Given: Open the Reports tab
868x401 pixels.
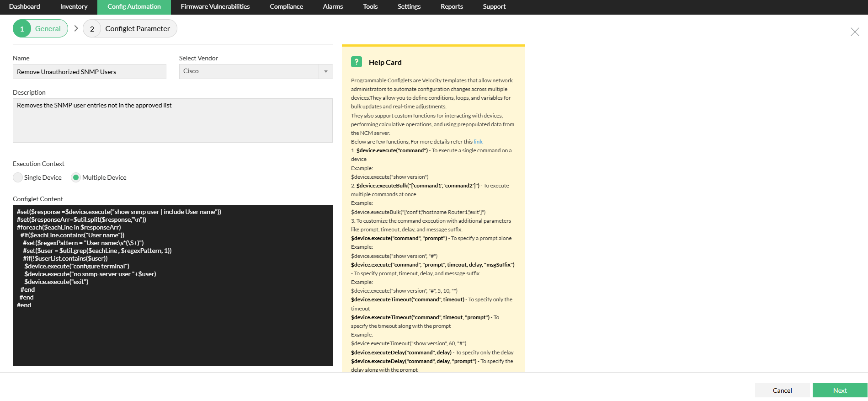Looking at the screenshot, I should (x=452, y=7).
